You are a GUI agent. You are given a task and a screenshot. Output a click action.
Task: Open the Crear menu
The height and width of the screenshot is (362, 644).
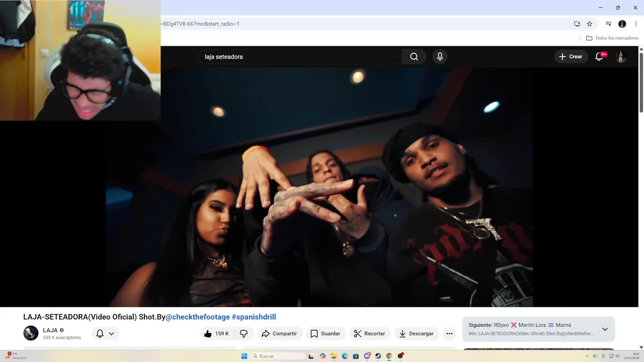pos(571,57)
